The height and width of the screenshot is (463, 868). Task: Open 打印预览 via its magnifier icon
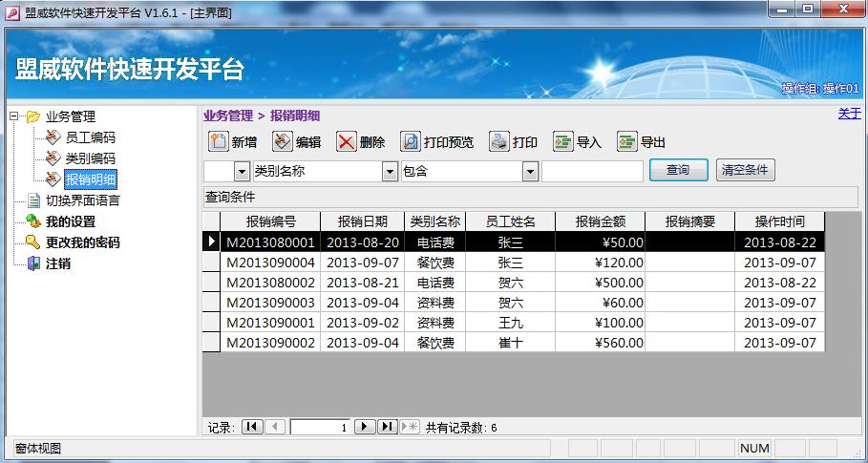(411, 141)
